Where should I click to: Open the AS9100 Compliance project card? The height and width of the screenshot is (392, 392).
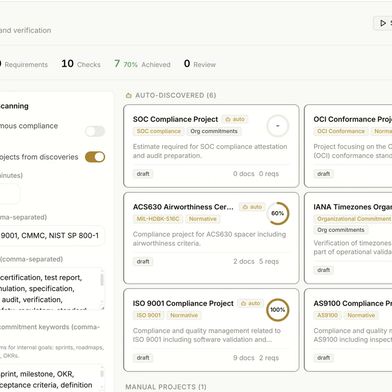point(348,330)
